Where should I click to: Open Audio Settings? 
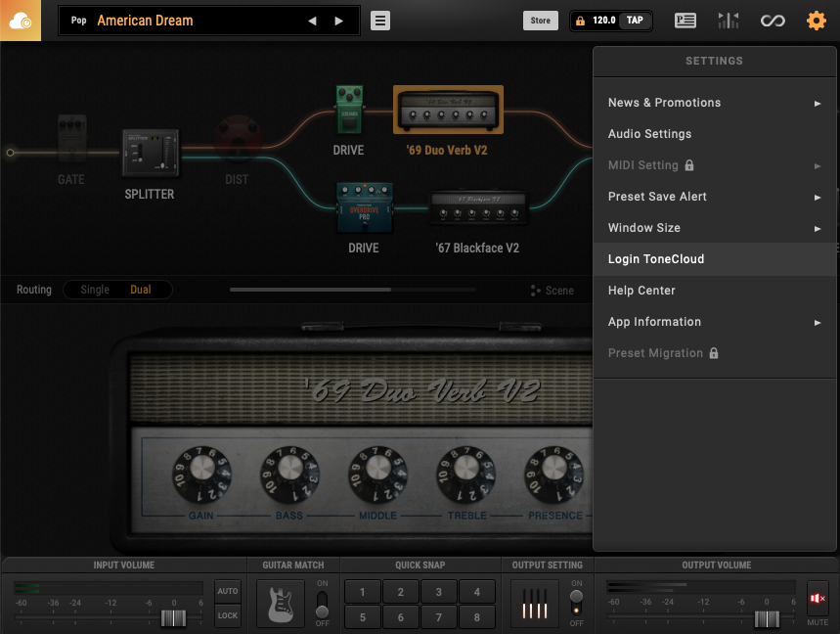click(715, 134)
